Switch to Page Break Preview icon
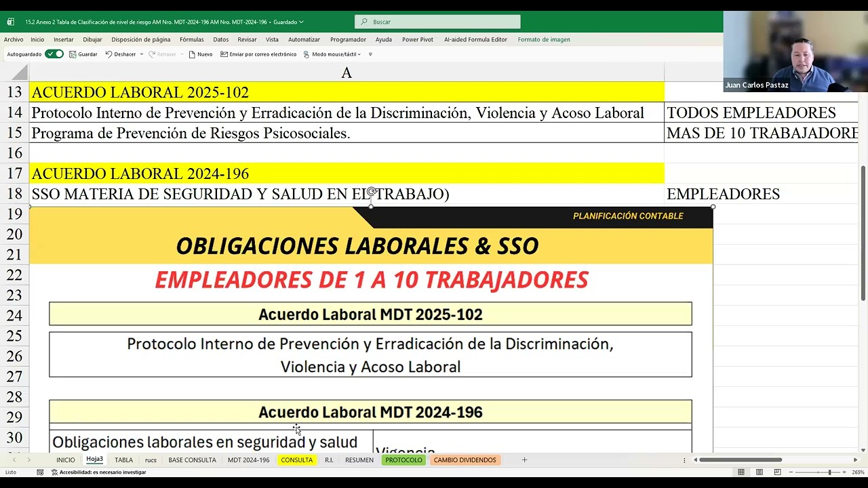Image resolution: width=868 pixels, height=488 pixels. [778, 472]
